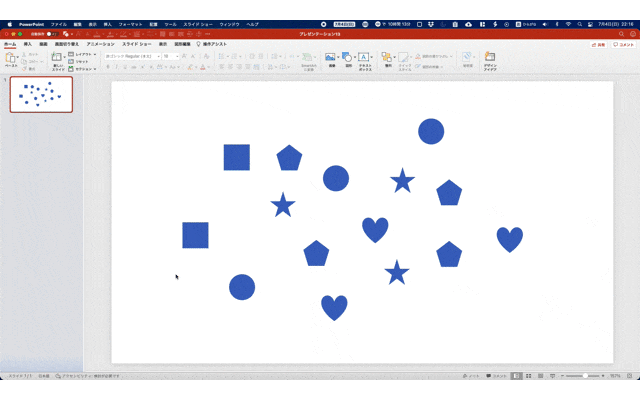Click the Comment (コメント) button top right
The image size is (640, 400).
click(624, 44)
